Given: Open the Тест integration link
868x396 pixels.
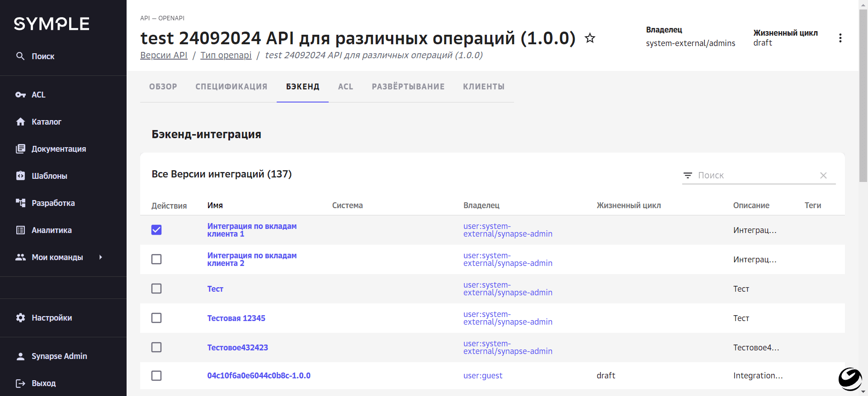Looking at the screenshot, I should point(215,289).
